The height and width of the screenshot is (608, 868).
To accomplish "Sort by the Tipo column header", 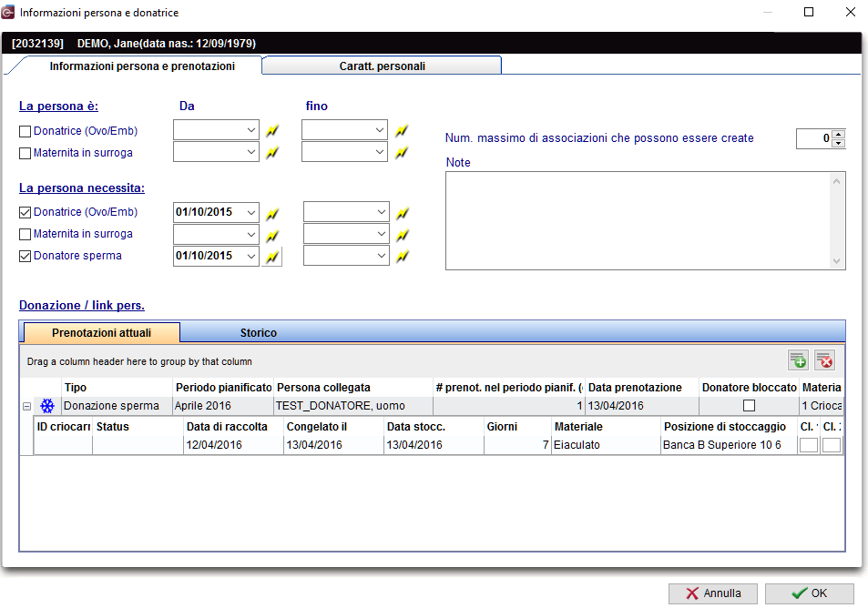I will pos(117,387).
